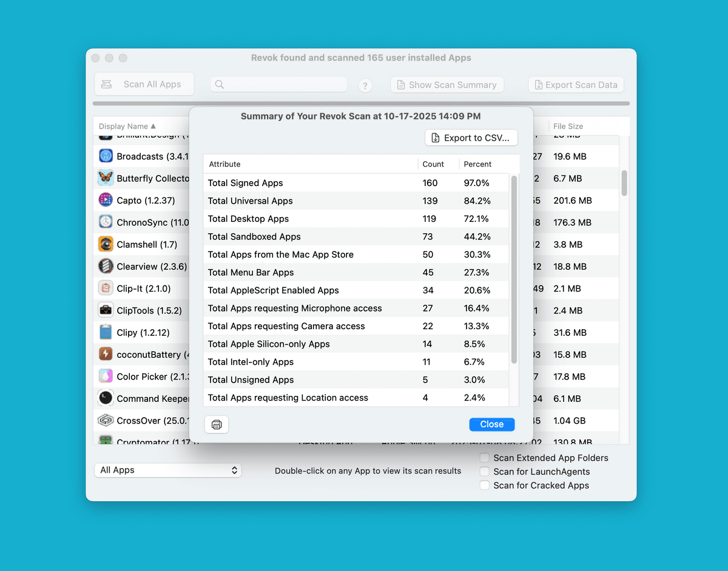This screenshot has height=571, width=728.
Task: Enable Scan for LaunchAgents checkbox
Action: tap(485, 472)
